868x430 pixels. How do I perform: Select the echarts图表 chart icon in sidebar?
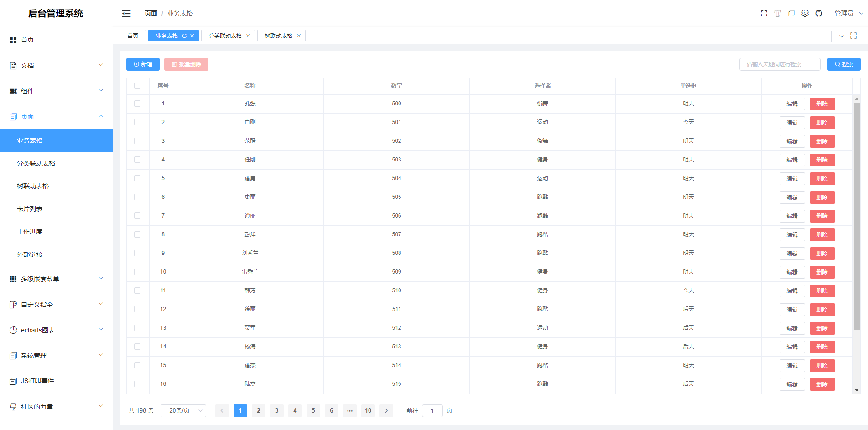[13, 330]
